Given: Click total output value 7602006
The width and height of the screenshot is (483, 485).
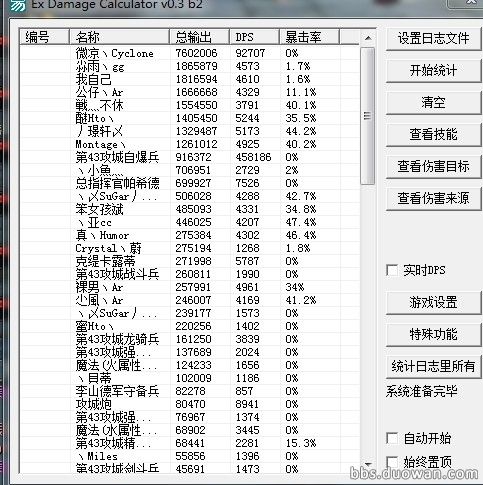Looking at the screenshot, I should (196, 53).
